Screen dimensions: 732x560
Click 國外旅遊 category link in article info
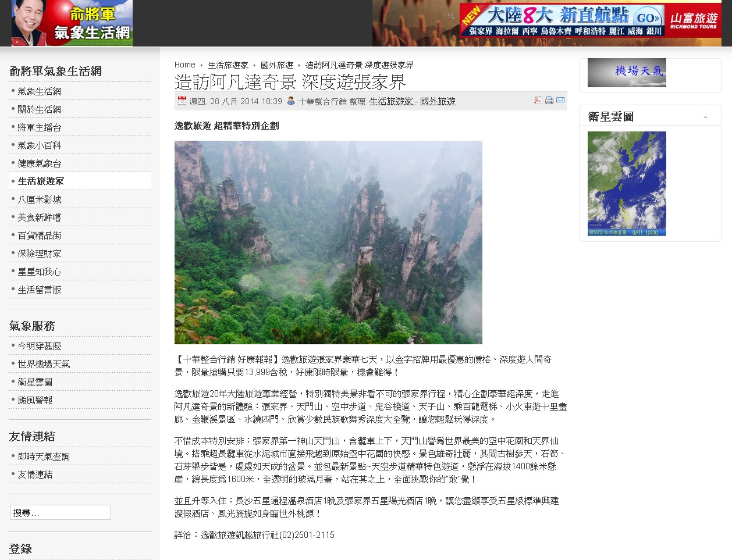pos(438,101)
